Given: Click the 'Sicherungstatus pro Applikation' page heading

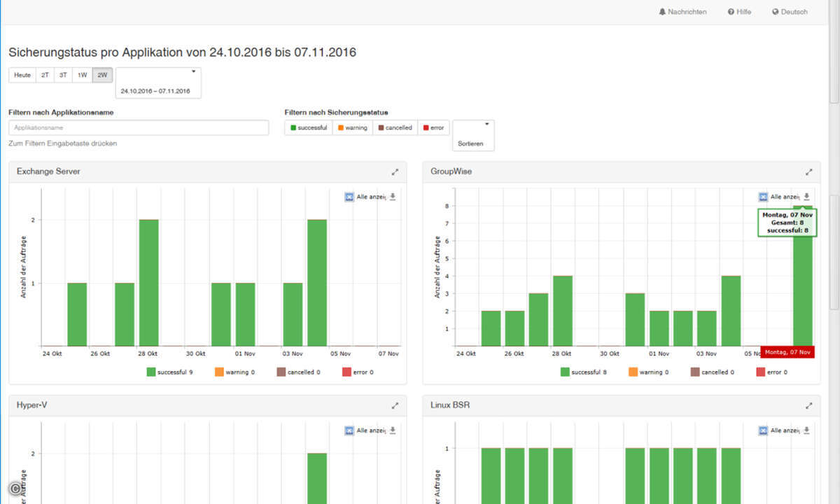Looking at the screenshot, I should 183,52.
